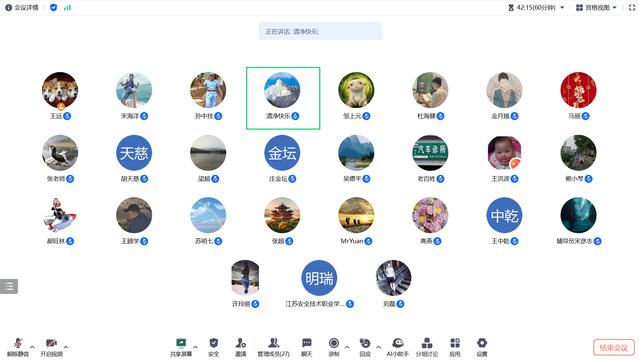Open the Invite participants icon
Image resolution: width=639 pixels, height=360 pixels.
(x=241, y=347)
